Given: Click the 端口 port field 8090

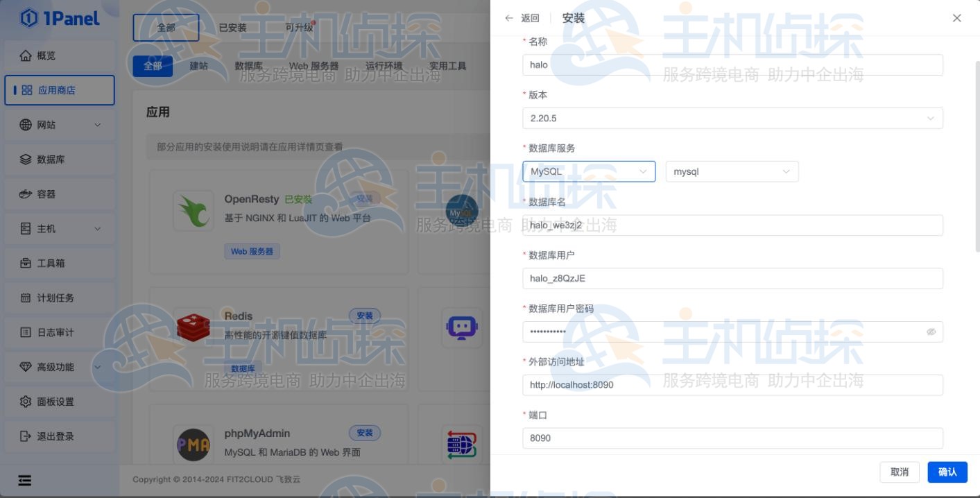Looking at the screenshot, I should pos(732,438).
